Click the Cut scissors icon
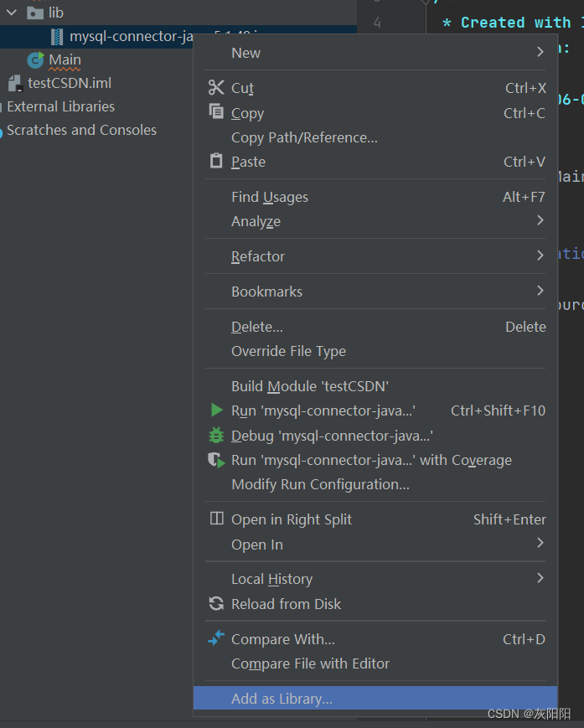 coord(215,87)
